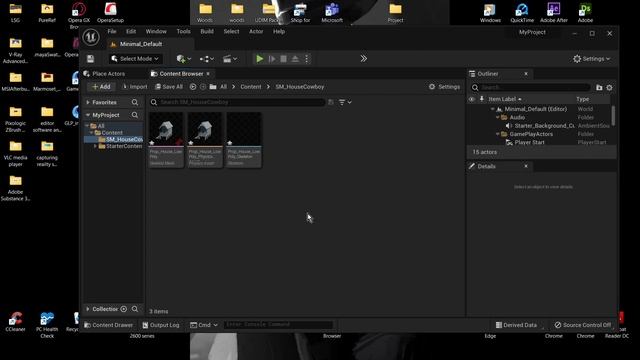Search in the Favorites section via magnifier icon
Viewport: 640px width, 360px height.
pos(135,102)
